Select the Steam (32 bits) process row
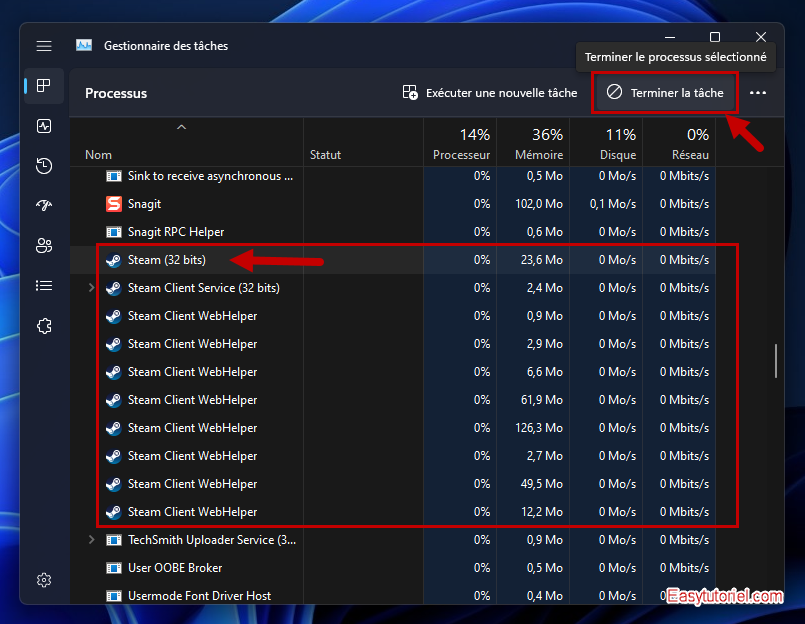Viewport: 805px width, 624px height. point(393,260)
